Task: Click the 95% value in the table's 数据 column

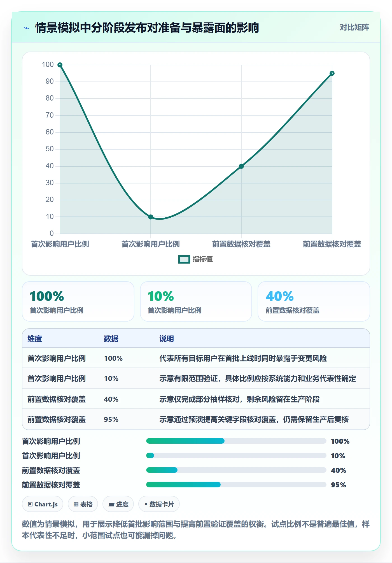Action: 111,419
